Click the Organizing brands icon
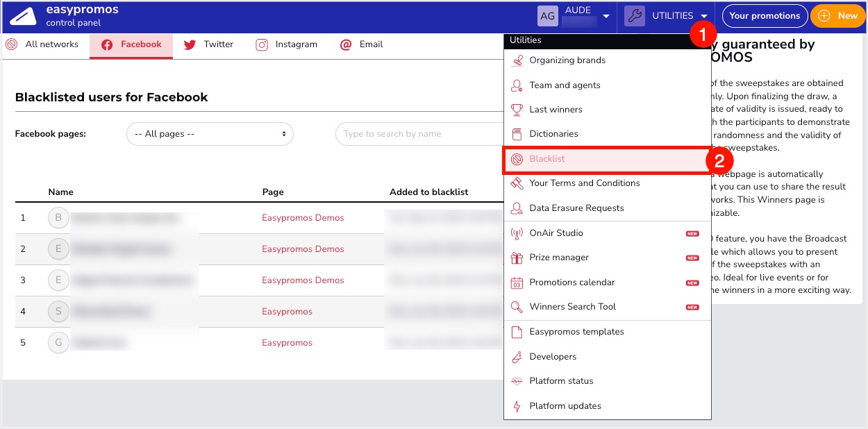 (x=517, y=60)
